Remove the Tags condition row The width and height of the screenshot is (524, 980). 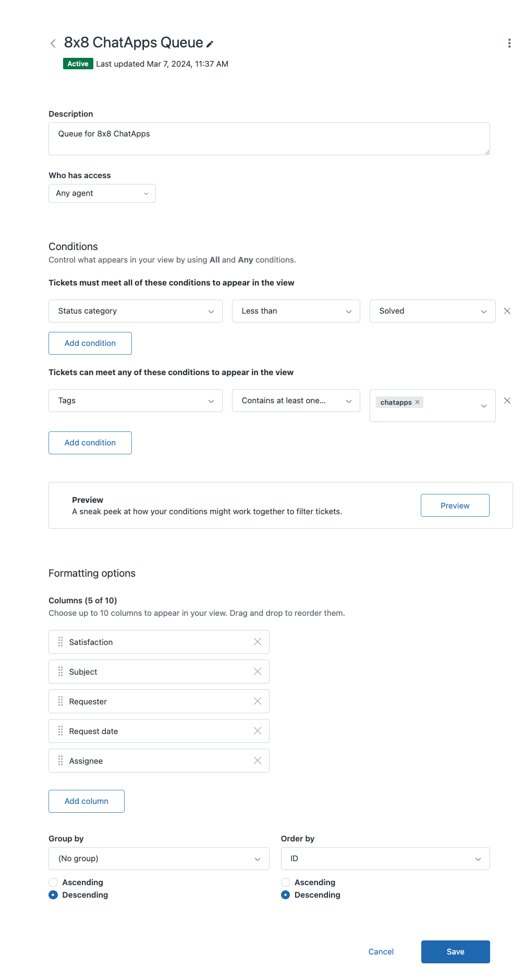(x=507, y=401)
